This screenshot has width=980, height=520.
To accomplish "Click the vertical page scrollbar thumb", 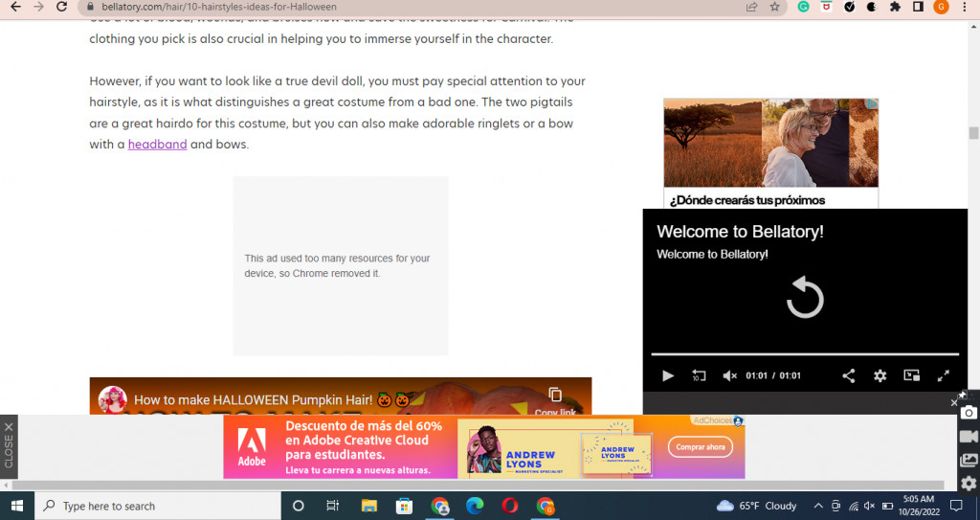I will click(x=973, y=133).
